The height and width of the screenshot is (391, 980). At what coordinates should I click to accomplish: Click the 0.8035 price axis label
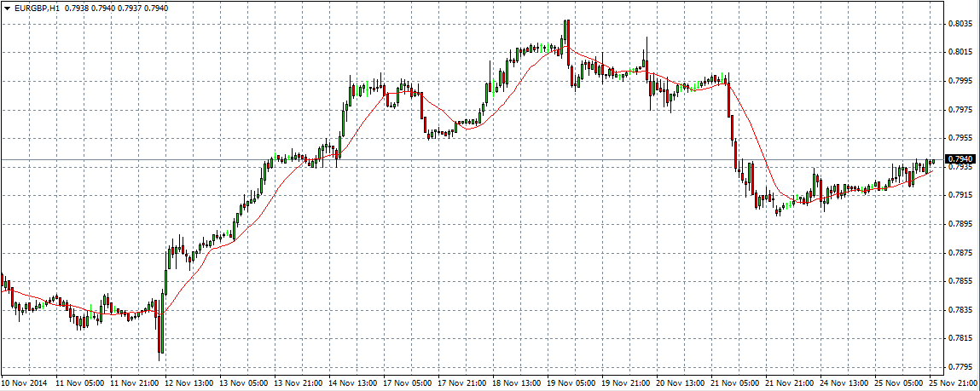coord(962,23)
